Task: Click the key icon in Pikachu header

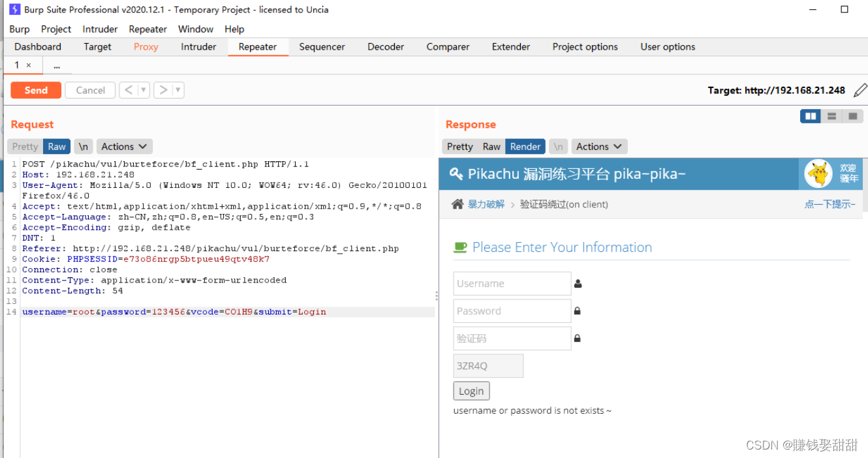Action: pyautogui.click(x=456, y=174)
